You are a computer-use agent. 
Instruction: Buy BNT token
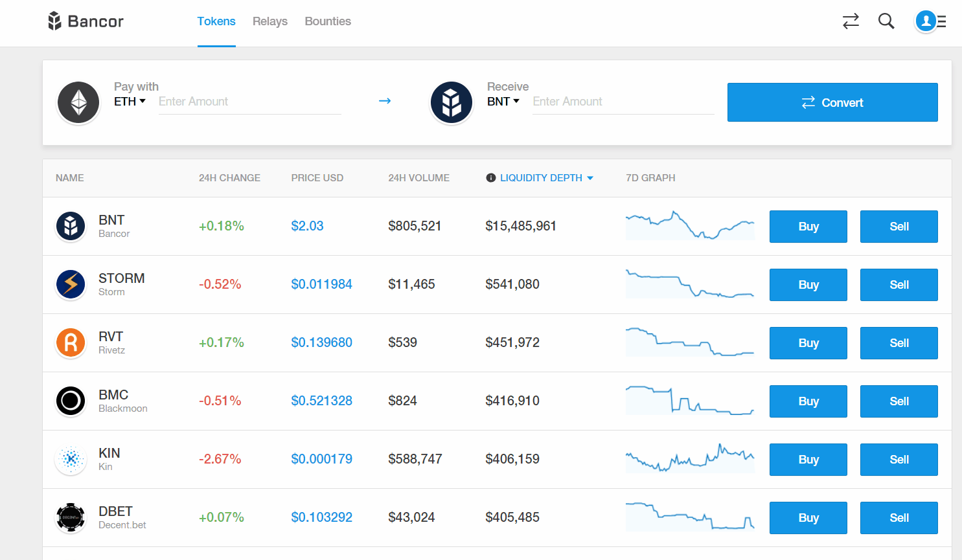pyautogui.click(x=808, y=227)
